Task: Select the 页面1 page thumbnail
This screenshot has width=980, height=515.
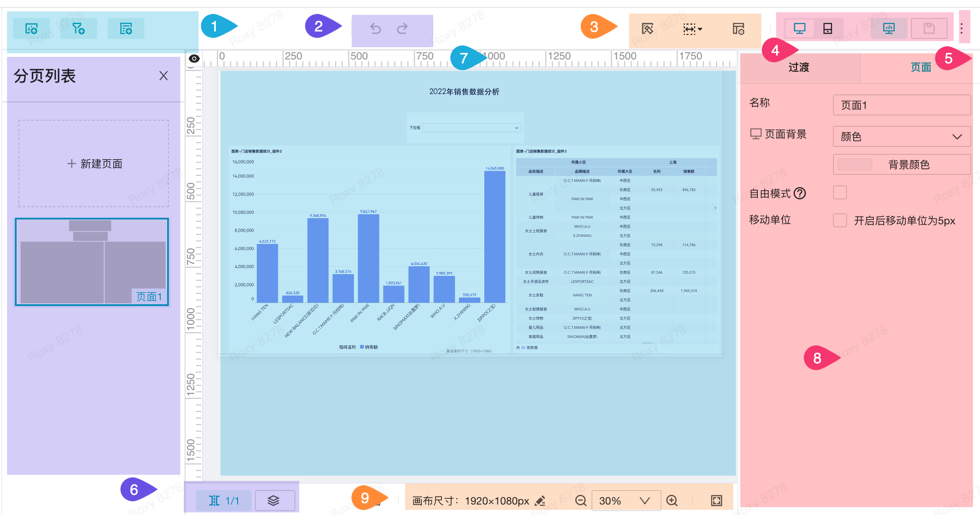Action: 92,261
